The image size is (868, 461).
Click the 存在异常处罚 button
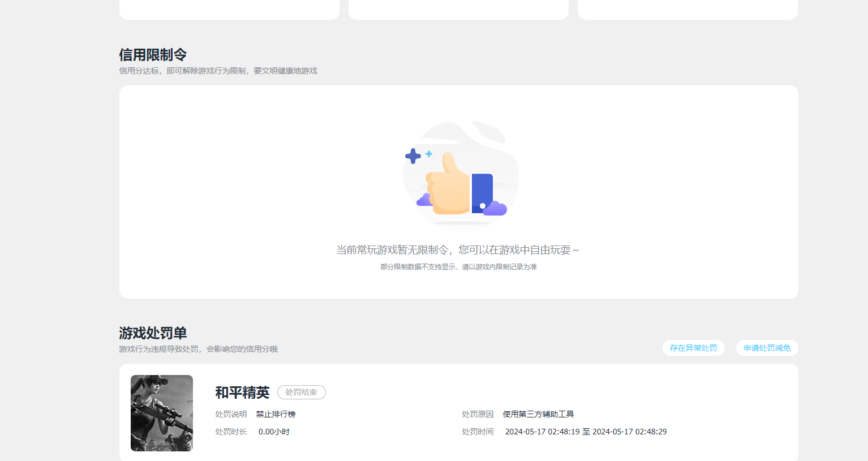[694, 347]
